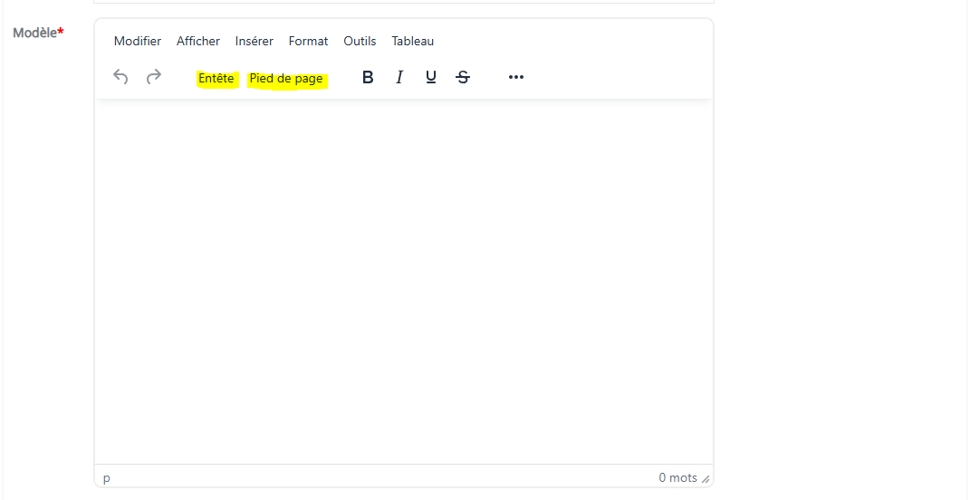Toggle bold formatting

click(x=368, y=78)
